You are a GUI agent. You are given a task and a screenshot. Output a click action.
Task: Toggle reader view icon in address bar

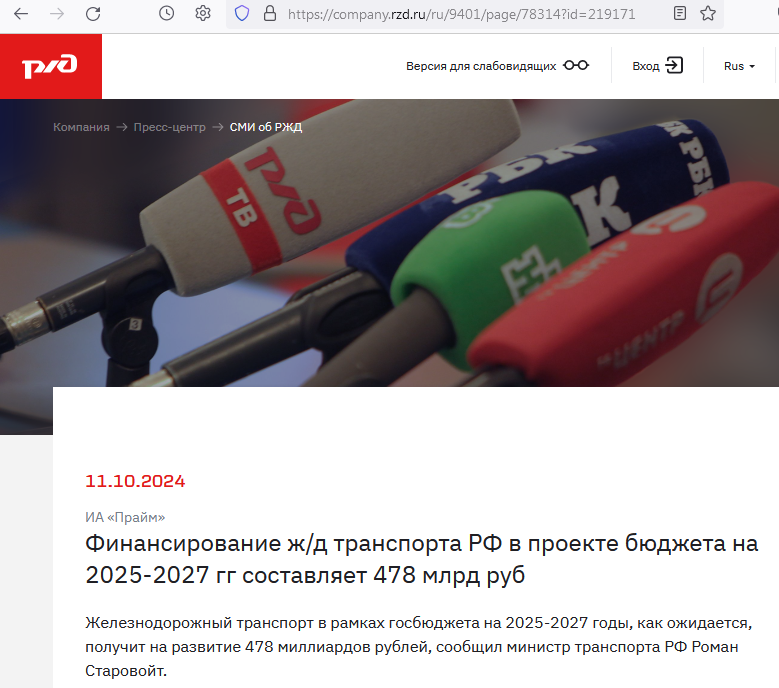pos(680,13)
